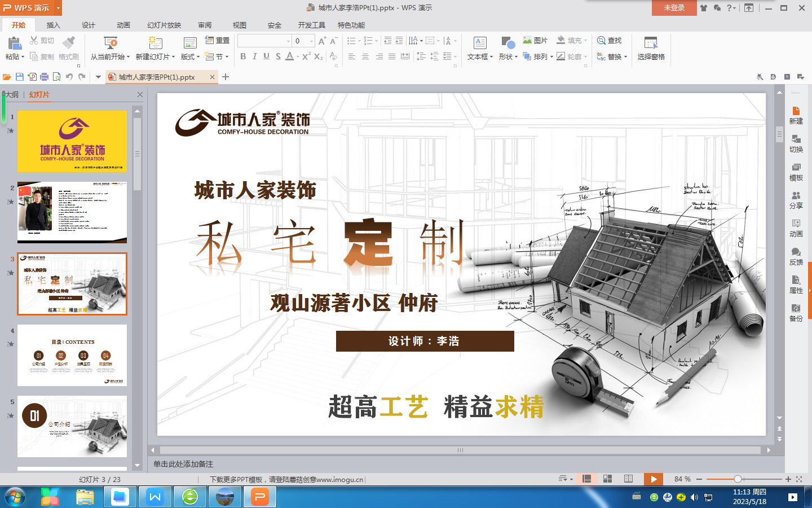Viewport: 812px width, 508px height.
Task: Start slideshow with orange play button
Action: pos(654,479)
